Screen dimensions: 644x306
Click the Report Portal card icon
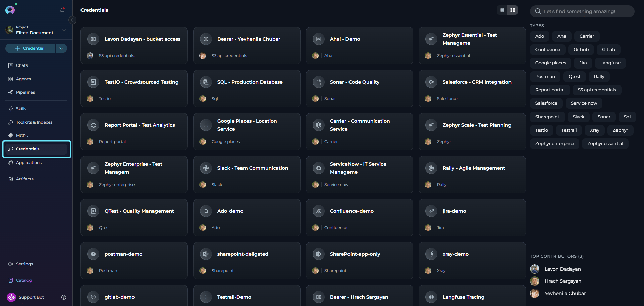93,125
